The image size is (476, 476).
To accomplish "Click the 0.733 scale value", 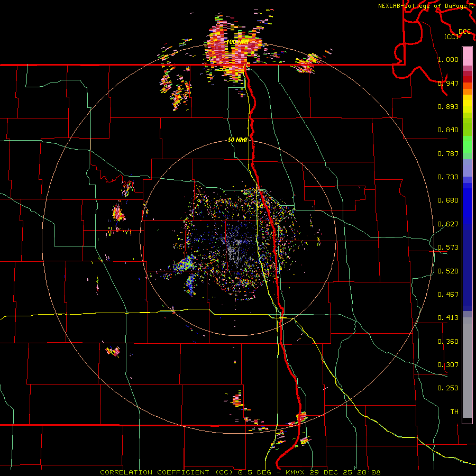I will click(448, 177).
